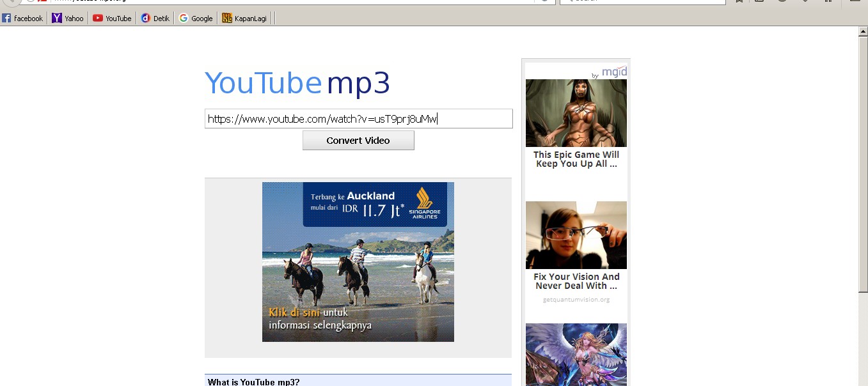Viewport: 868px width, 386px height.
Task: Open the KapanLagi bookmark
Action: tap(244, 18)
